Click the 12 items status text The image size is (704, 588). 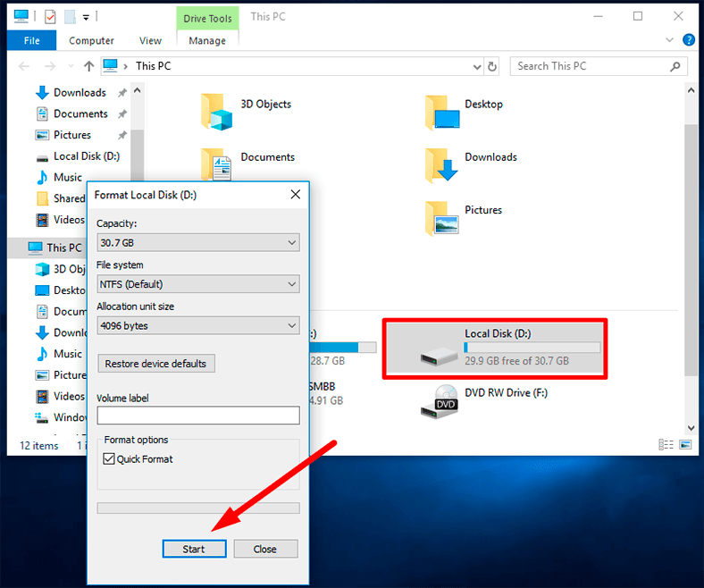pos(39,446)
